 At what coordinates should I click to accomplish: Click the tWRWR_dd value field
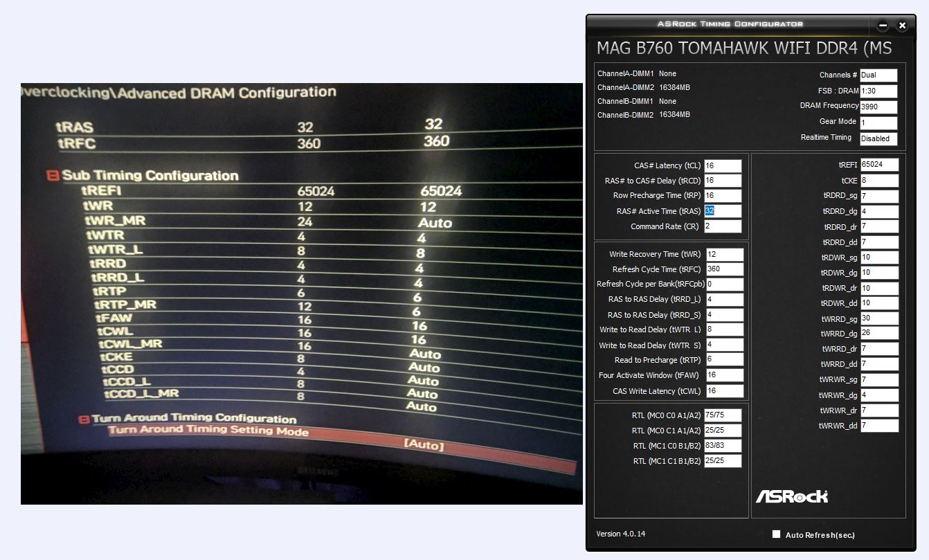pyautogui.click(x=879, y=426)
